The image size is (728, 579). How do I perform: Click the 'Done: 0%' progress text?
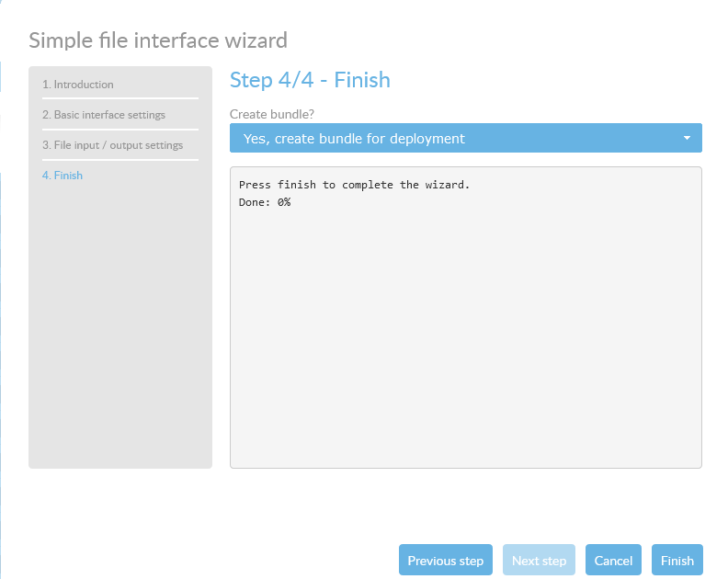[265, 201]
